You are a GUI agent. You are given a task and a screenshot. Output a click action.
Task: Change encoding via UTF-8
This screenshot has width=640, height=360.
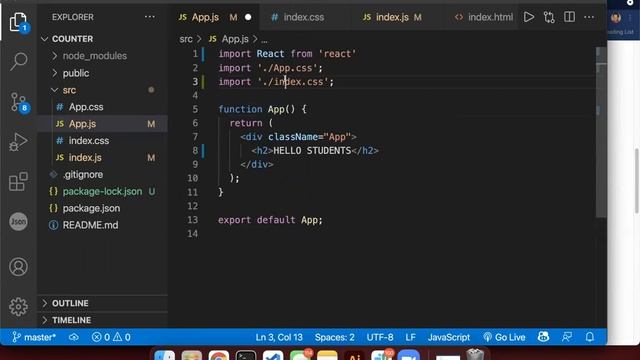click(380, 337)
